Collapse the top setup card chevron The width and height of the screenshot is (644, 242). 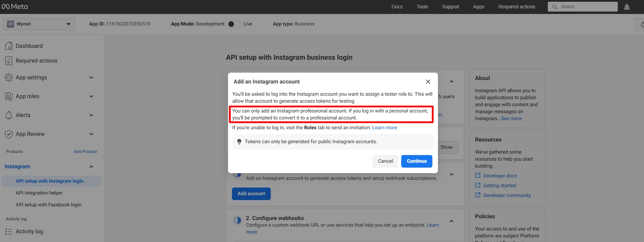(452, 81)
